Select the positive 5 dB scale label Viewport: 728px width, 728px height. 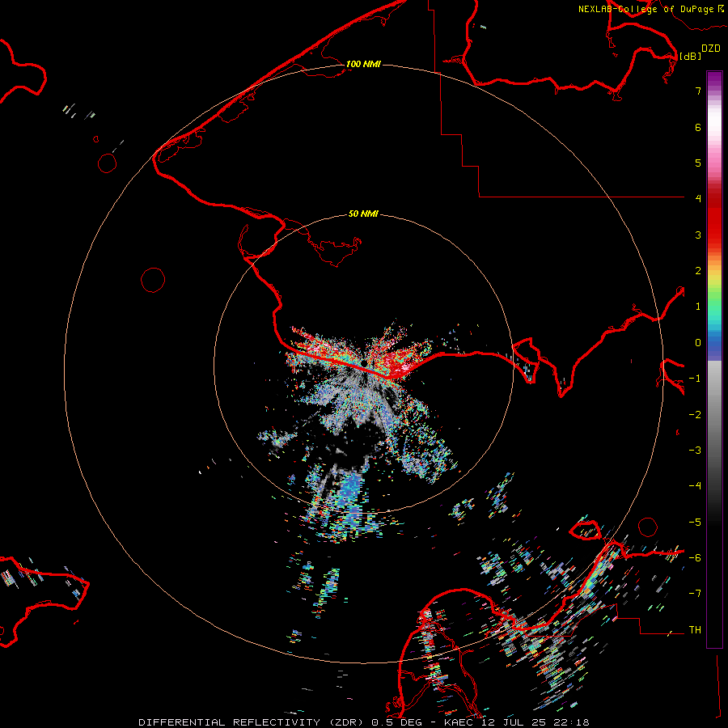(x=698, y=163)
